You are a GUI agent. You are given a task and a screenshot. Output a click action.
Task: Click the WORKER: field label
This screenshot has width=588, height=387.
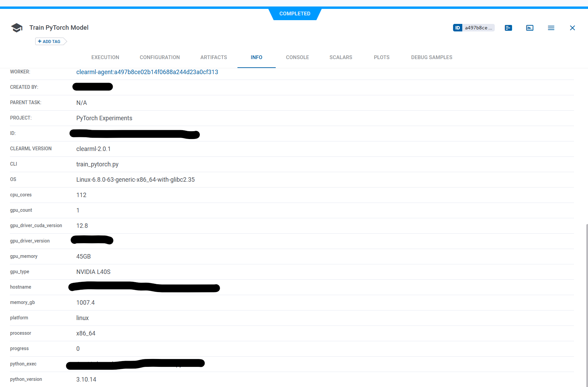point(20,72)
